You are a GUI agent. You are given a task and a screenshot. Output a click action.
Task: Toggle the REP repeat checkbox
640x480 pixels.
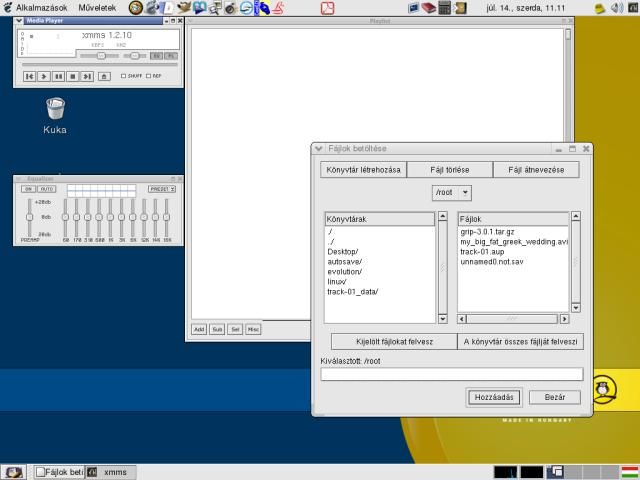tap(148, 76)
